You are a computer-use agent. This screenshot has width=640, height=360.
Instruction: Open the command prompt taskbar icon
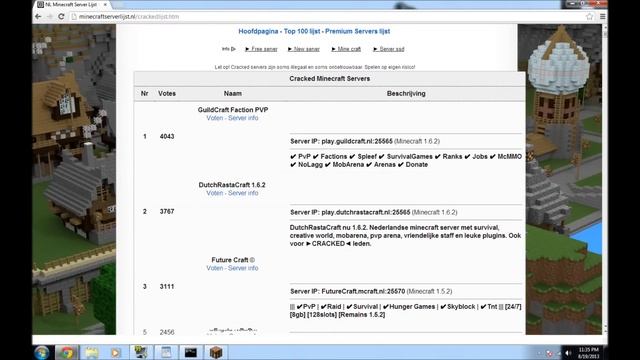pyautogui.click(x=191, y=352)
